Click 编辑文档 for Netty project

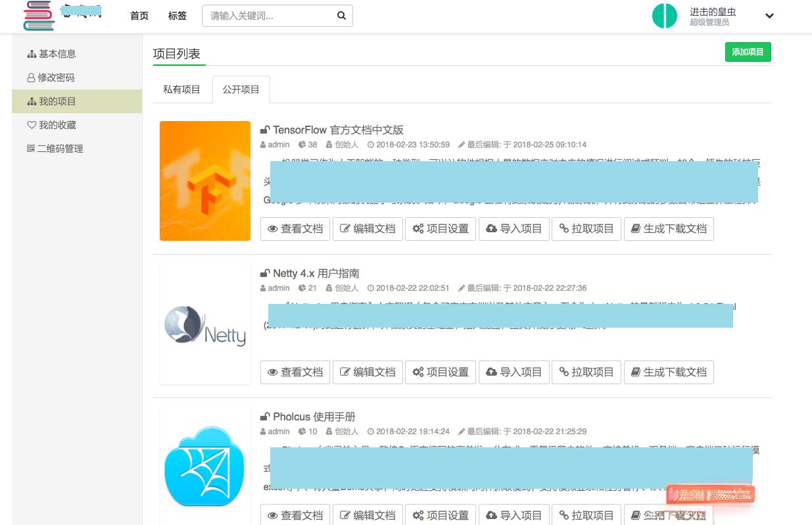(x=368, y=372)
